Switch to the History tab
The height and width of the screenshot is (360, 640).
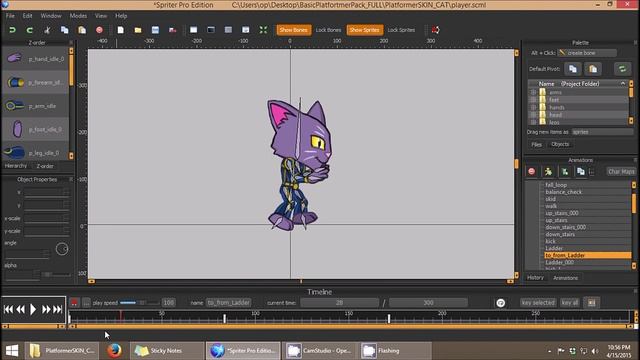pyautogui.click(x=535, y=278)
